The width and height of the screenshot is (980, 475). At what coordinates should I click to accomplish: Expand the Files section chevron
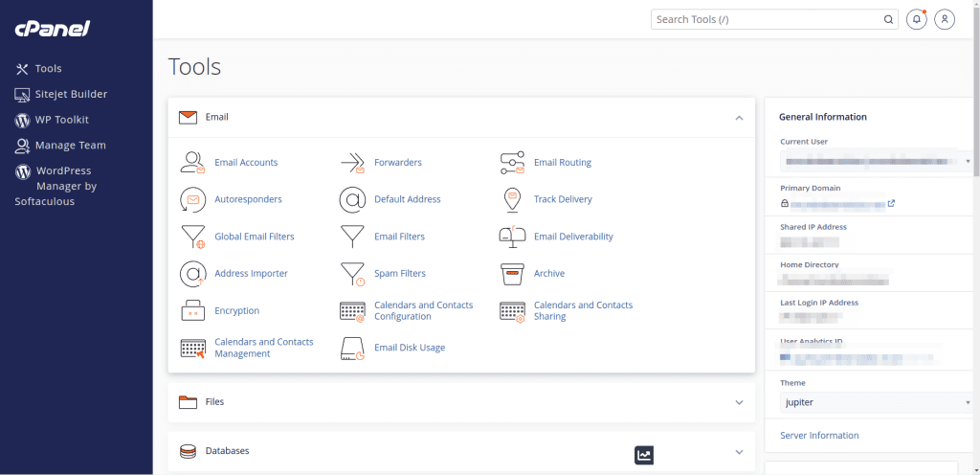[740, 402]
